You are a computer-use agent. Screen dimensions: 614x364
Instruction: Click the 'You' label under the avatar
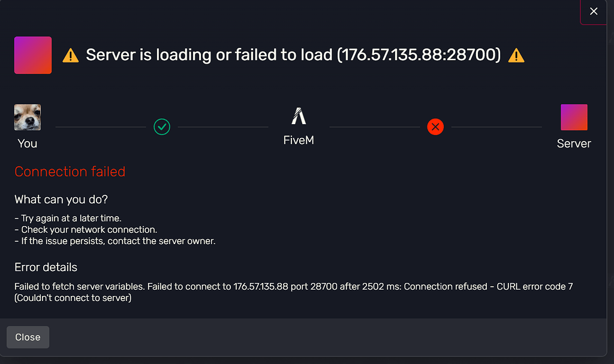(28, 143)
